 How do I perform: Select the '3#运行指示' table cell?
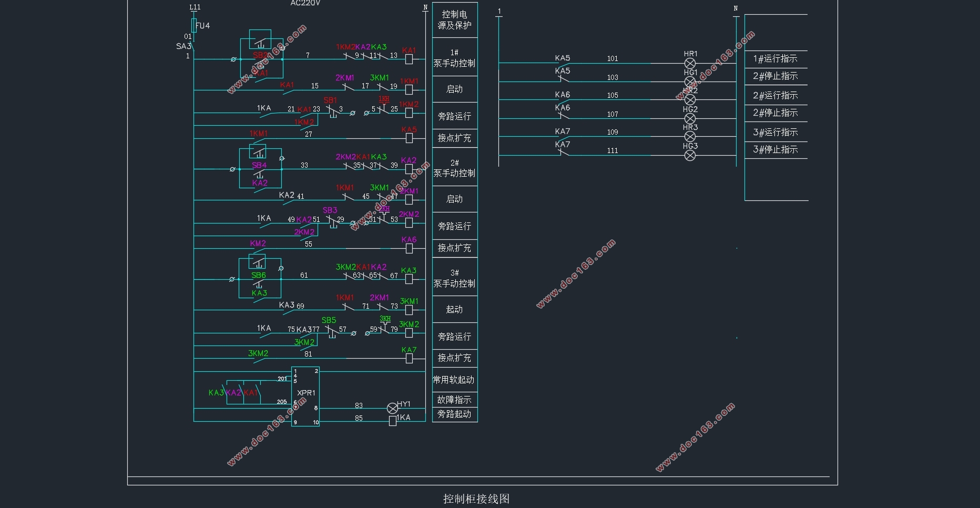coord(776,132)
